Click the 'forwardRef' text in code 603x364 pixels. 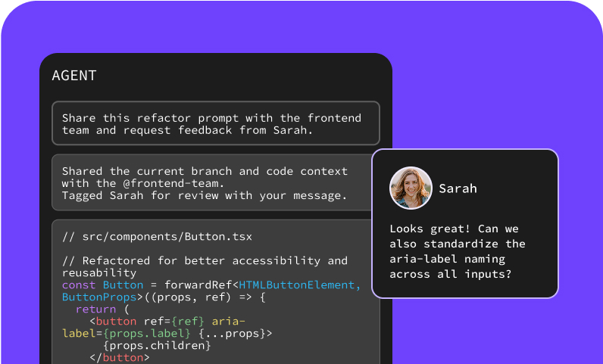point(198,285)
